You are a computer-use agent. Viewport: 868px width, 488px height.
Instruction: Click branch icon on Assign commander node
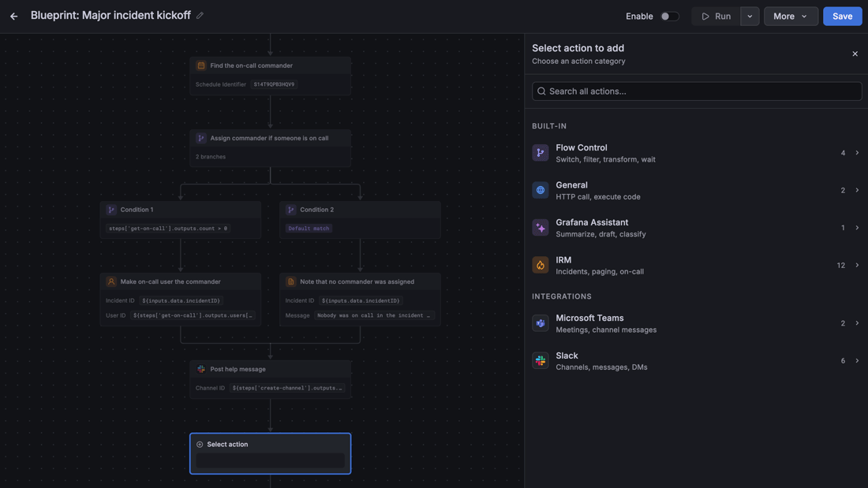[x=201, y=138]
